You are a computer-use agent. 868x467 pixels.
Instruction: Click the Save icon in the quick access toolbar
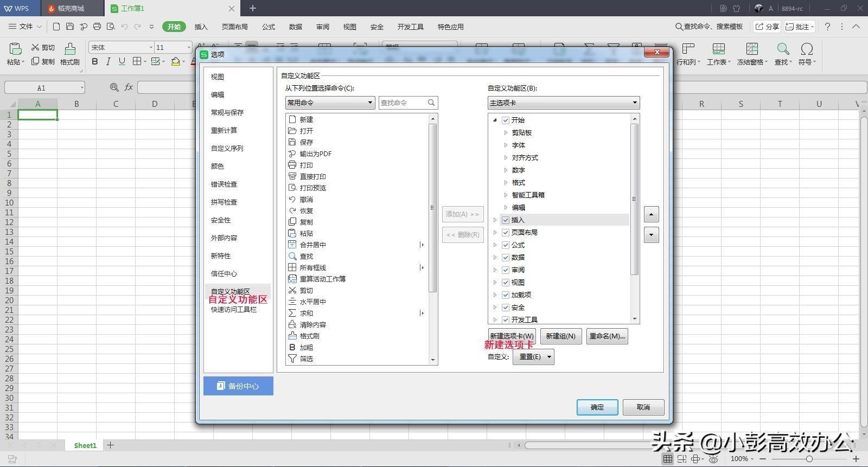pyautogui.click(x=70, y=27)
